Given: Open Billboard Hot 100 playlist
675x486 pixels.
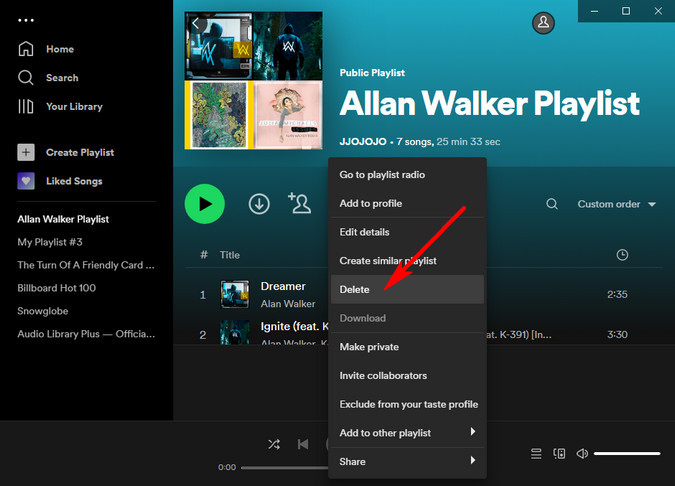Looking at the screenshot, I should tap(56, 288).
